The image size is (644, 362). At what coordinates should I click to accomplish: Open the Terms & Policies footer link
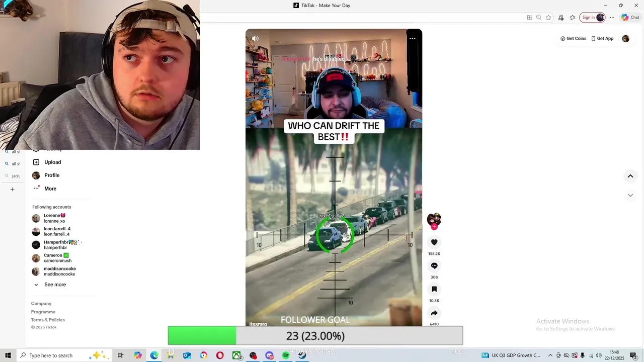(x=48, y=320)
